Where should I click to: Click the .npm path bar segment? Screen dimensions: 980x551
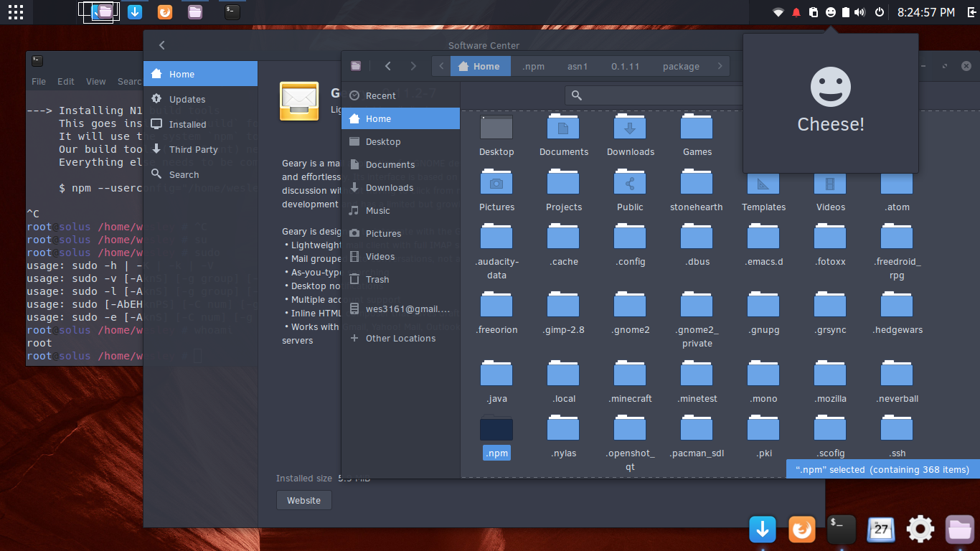pos(534,66)
